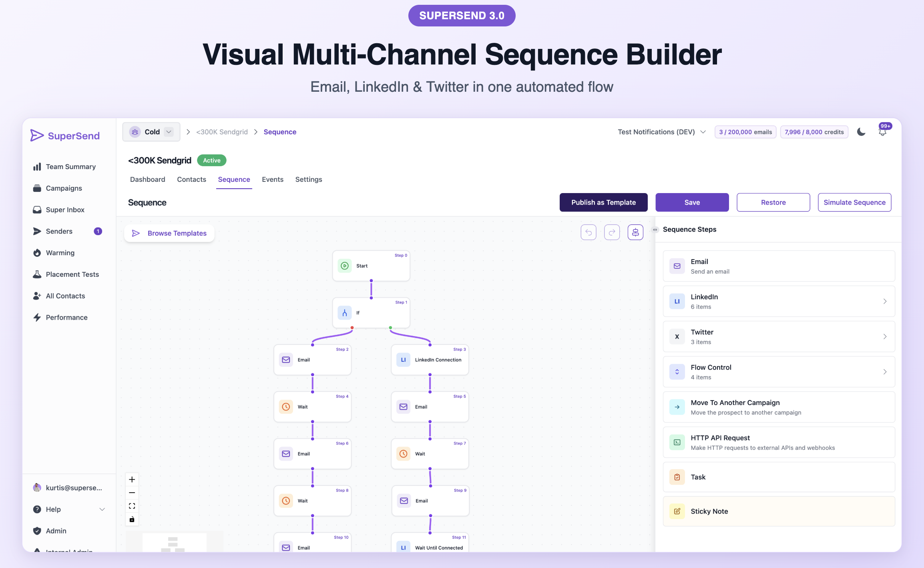Toggle the canvas lock icon
The width and height of the screenshot is (924, 568).
pyautogui.click(x=132, y=519)
